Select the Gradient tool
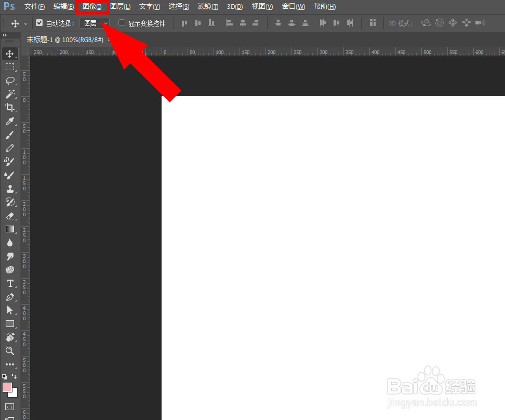Screen dimensions: 505x420 [x=10, y=229]
